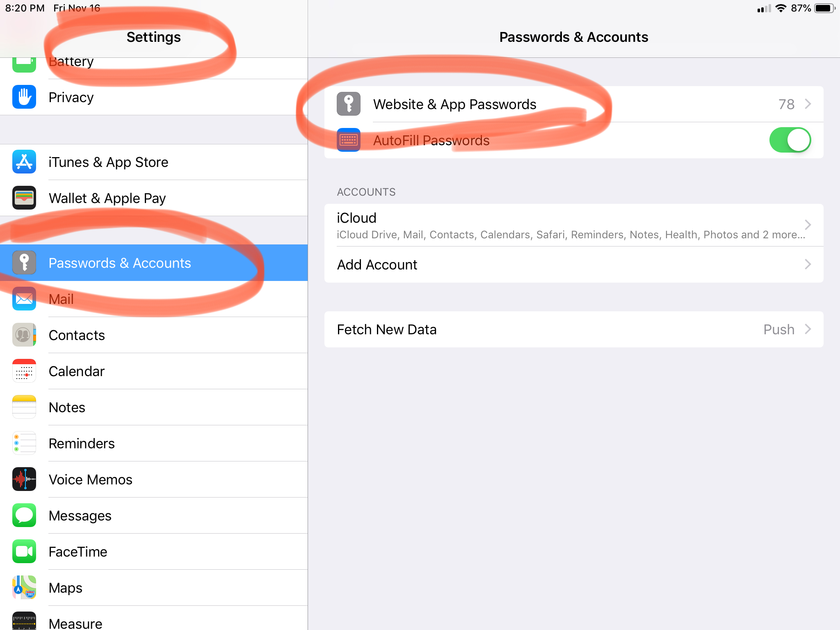Select Passwords & Accounts in sidebar
The height and width of the screenshot is (630, 840).
[120, 263]
